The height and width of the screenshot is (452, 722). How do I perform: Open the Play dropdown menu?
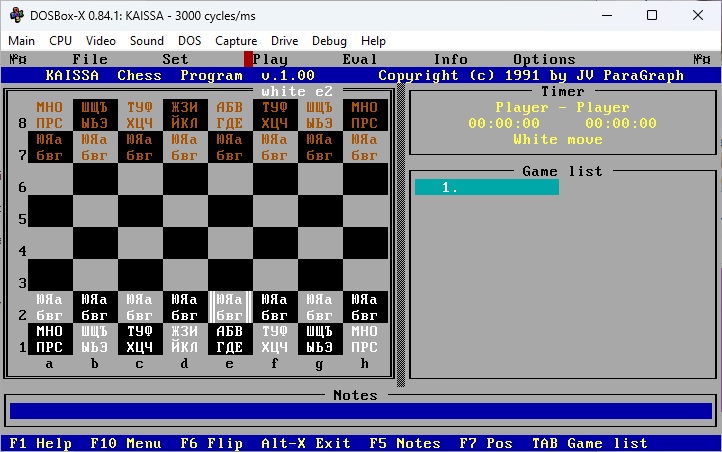pos(270,59)
